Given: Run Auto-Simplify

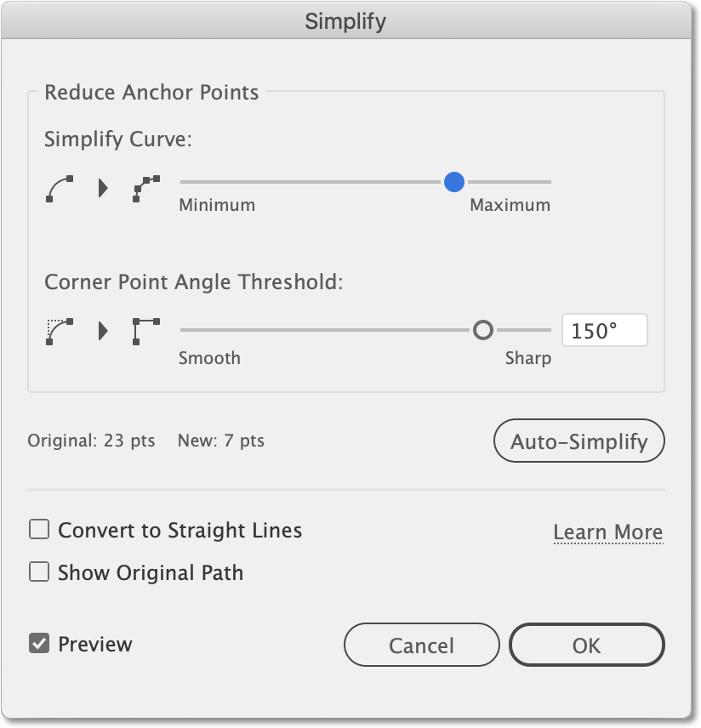Looking at the screenshot, I should click(578, 441).
